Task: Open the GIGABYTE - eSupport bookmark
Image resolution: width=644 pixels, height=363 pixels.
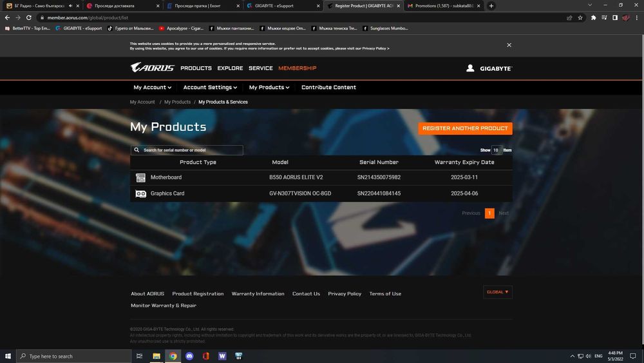Action: 79,28
